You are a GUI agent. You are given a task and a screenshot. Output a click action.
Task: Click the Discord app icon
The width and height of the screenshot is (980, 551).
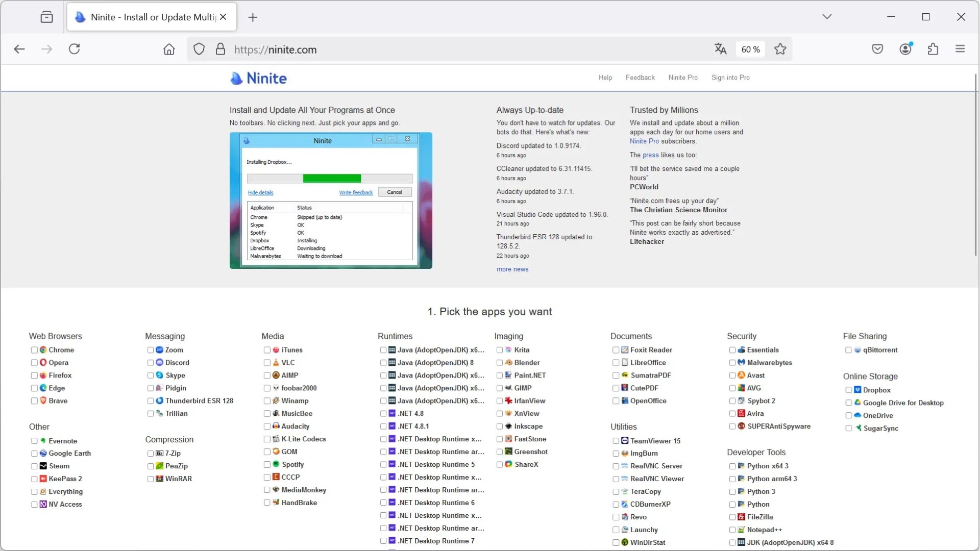coord(159,363)
